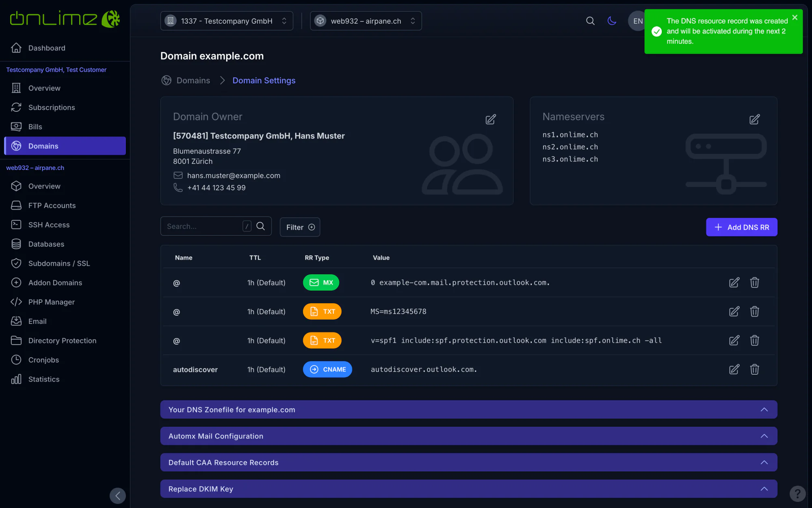Viewport: 812px width, 508px height.
Task: Click the phone number +41 44 123 45 99
Action: tap(216, 188)
